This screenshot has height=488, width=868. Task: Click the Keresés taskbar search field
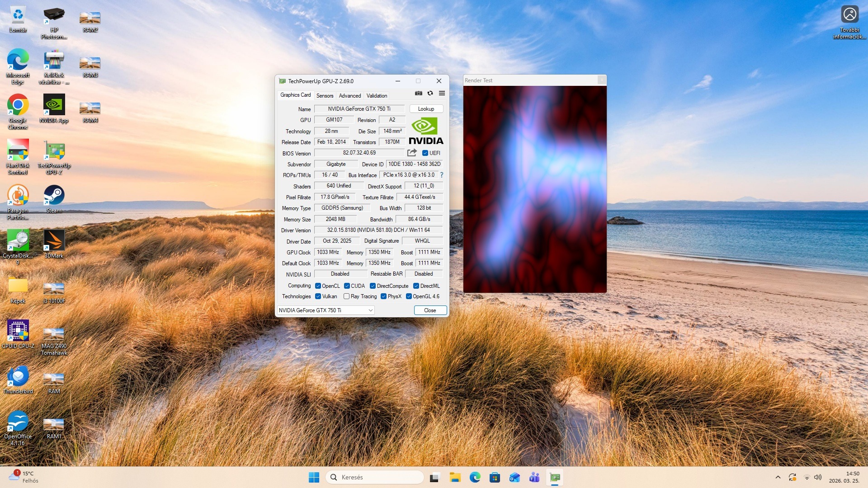pos(374,477)
